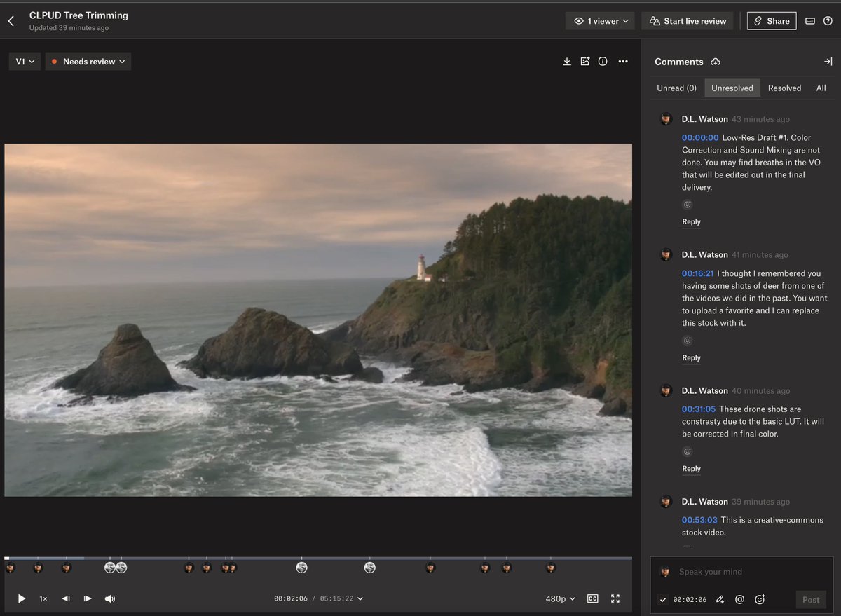The width and height of the screenshot is (841, 616).
Task: Click the Start live review button
Action: [x=687, y=21]
